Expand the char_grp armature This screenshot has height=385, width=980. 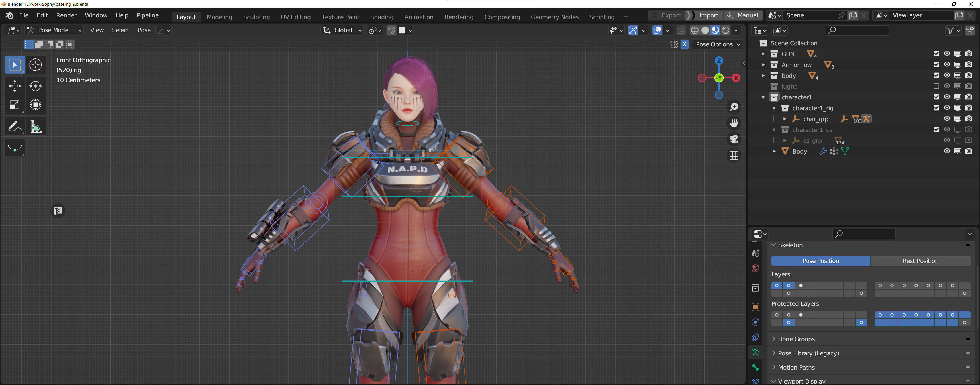coord(785,119)
